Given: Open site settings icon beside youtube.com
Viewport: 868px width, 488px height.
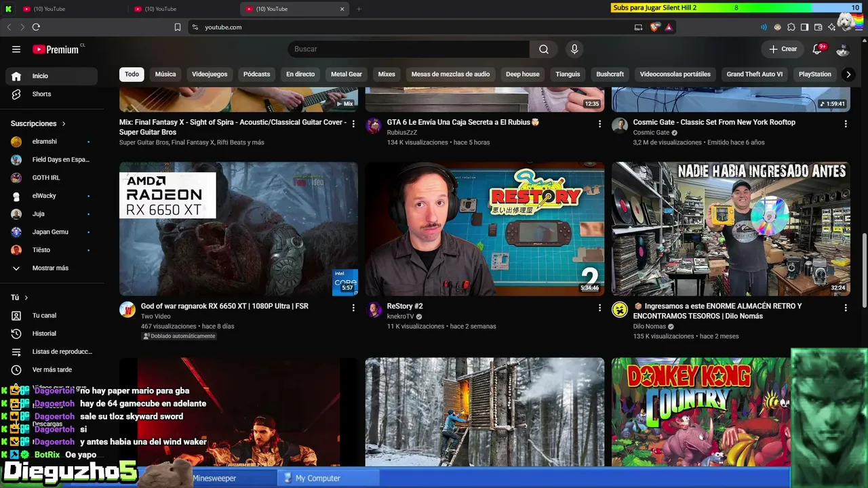Looking at the screenshot, I should tap(195, 27).
